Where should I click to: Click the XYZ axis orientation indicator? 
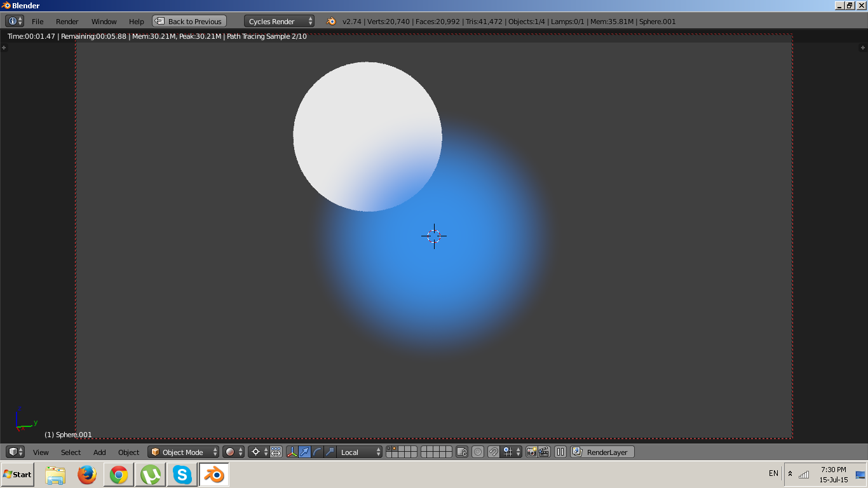[x=25, y=419]
